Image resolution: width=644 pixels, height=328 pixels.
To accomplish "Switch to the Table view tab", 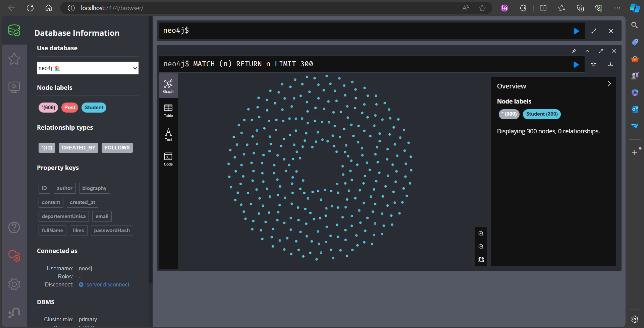I will click(x=168, y=110).
